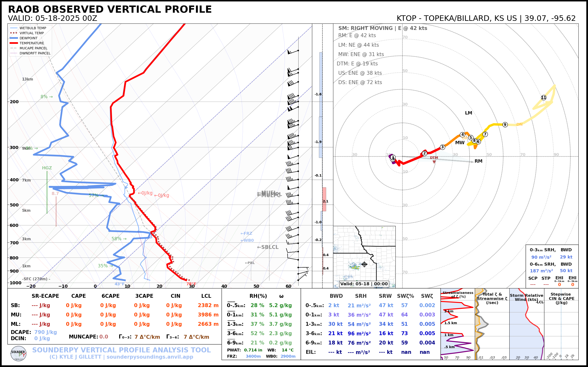The height and width of the screenshot is (367, 588).
Task: Click the Stepwise CIN & CAPE panel title
Action: pos(561,298)
